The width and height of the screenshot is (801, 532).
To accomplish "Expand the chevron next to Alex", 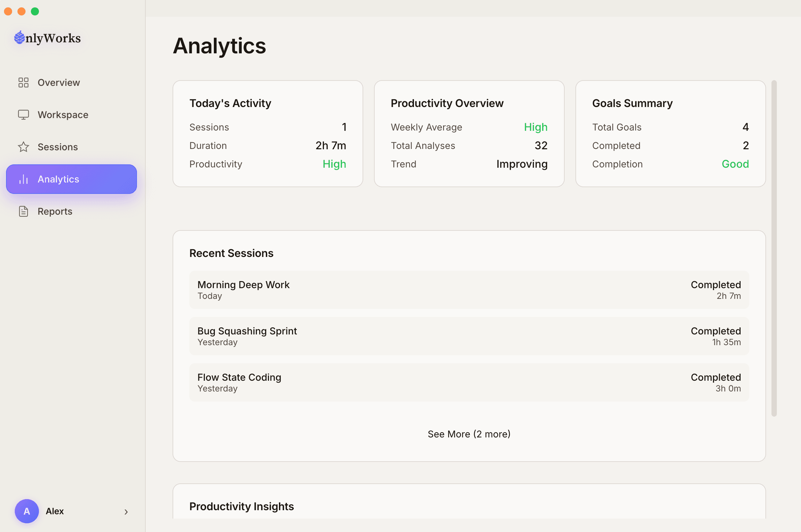I will (126, 512).
